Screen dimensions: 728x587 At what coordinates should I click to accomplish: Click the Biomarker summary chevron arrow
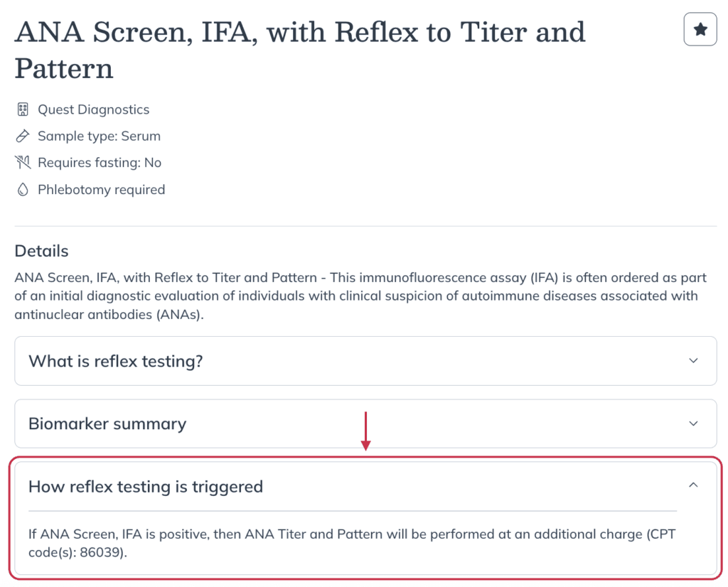pos(693,424)
